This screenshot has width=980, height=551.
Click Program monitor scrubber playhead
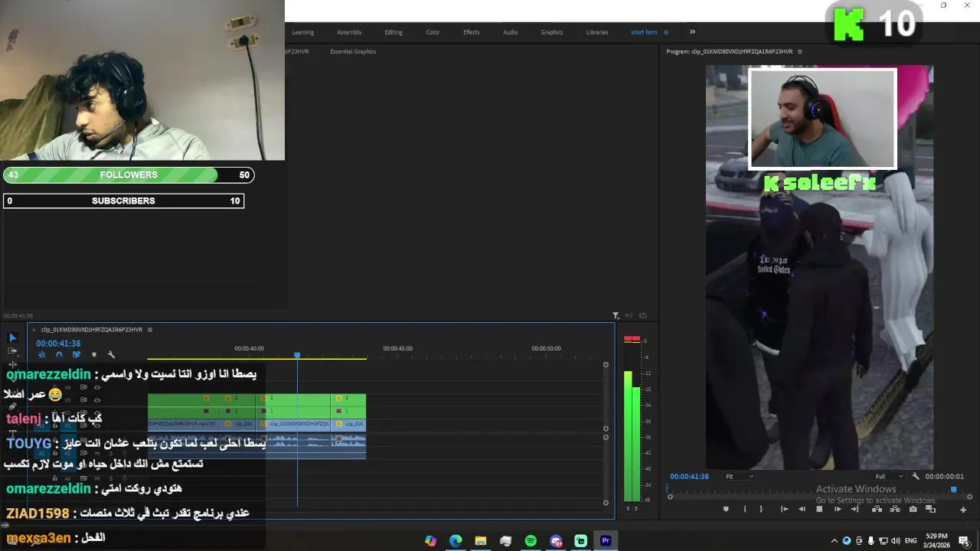tap(953, 490)
